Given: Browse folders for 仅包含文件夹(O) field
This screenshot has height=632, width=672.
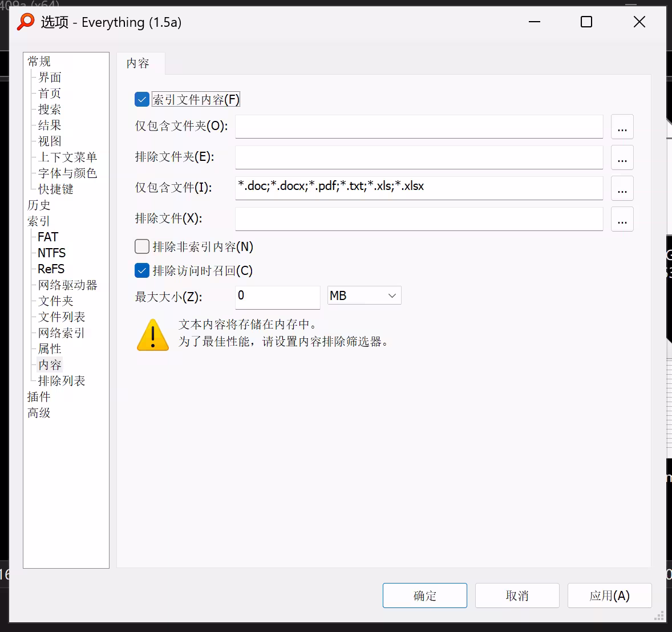Looking at the screenshot, I should (622, 127).
